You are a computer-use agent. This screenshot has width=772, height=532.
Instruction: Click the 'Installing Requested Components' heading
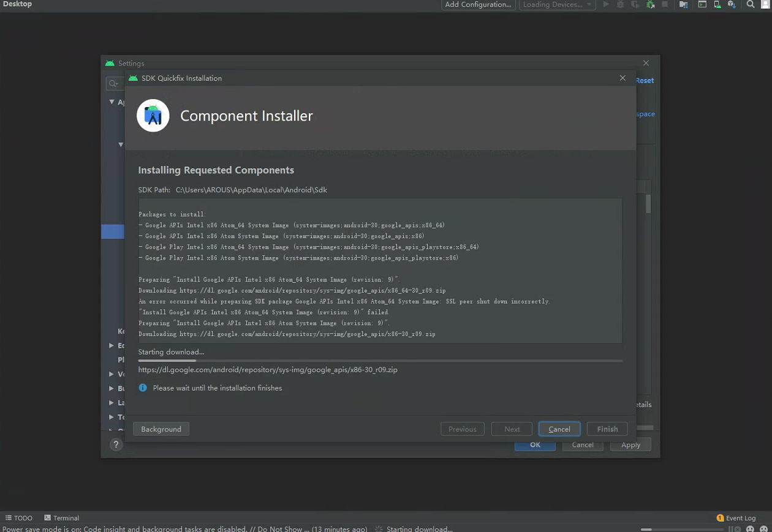tap(216, 170)
